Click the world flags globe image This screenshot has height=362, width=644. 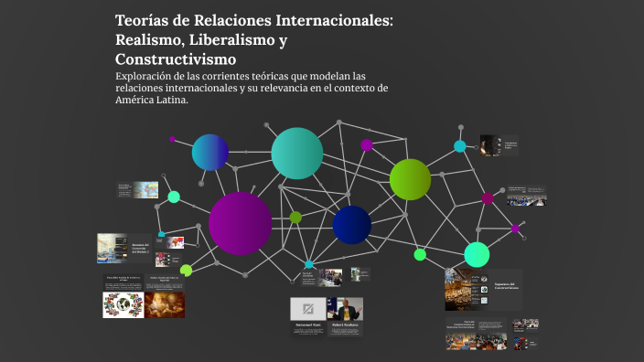tap(123, 305)
